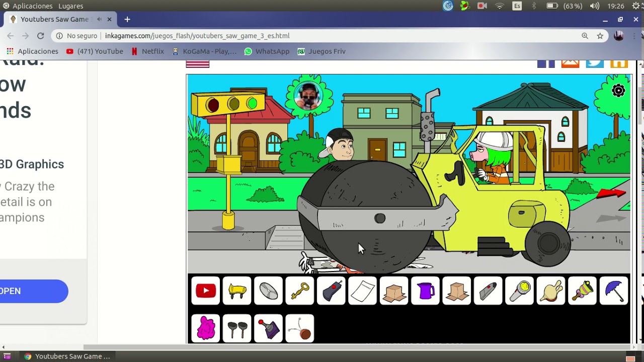View site info for No seguro

click(x=77, y=36)
